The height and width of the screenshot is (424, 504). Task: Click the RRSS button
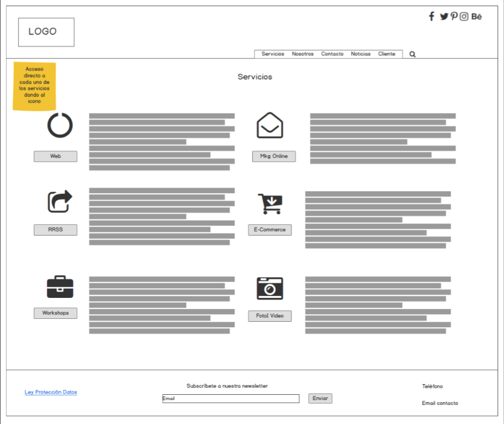tap(55, 230)
